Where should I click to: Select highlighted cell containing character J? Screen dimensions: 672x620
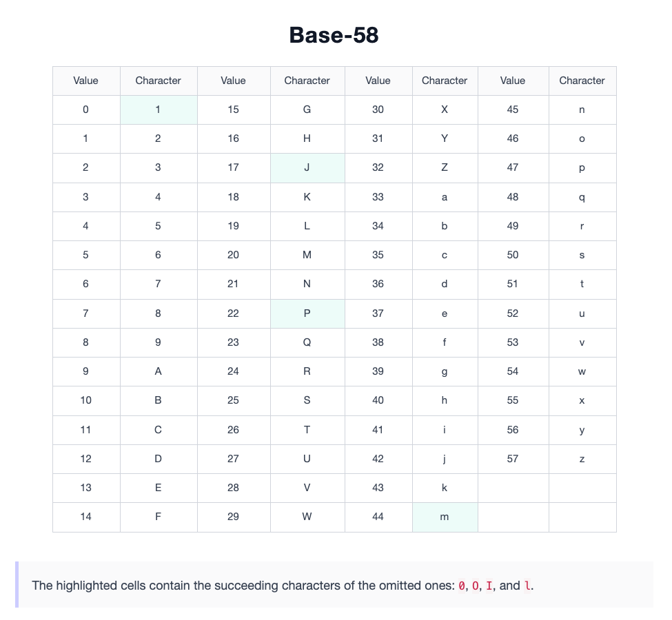[307, 168]
